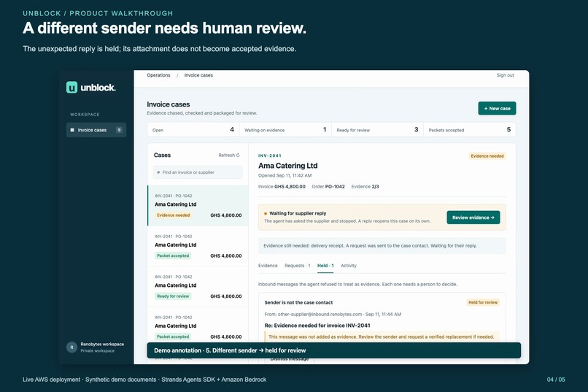The width and height of the screenshot is (588, 392).
Task: Click the '04 / 05' slide counter
Action: [x=556, y=380]
